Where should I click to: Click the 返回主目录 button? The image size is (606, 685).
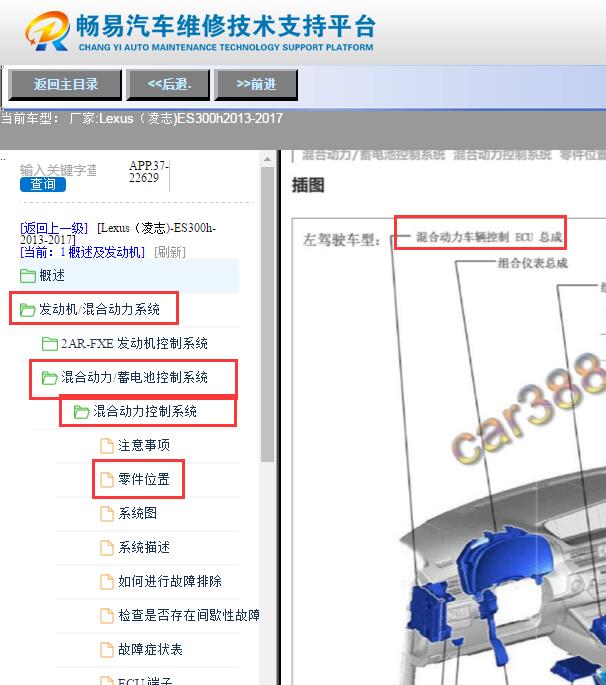pos(65,84)
